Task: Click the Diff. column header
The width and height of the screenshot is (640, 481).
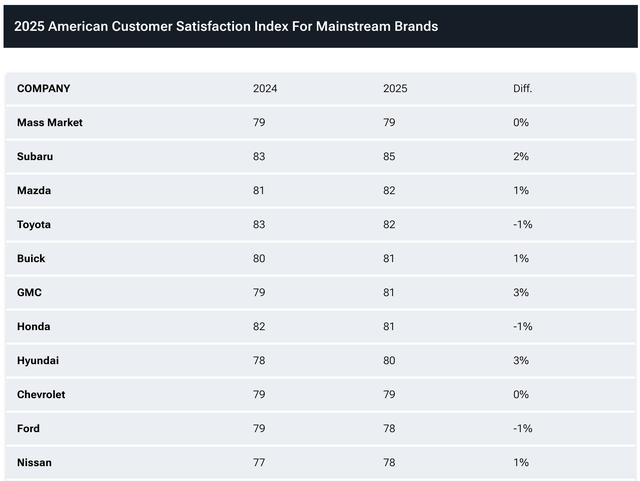Action: point(522,89)
